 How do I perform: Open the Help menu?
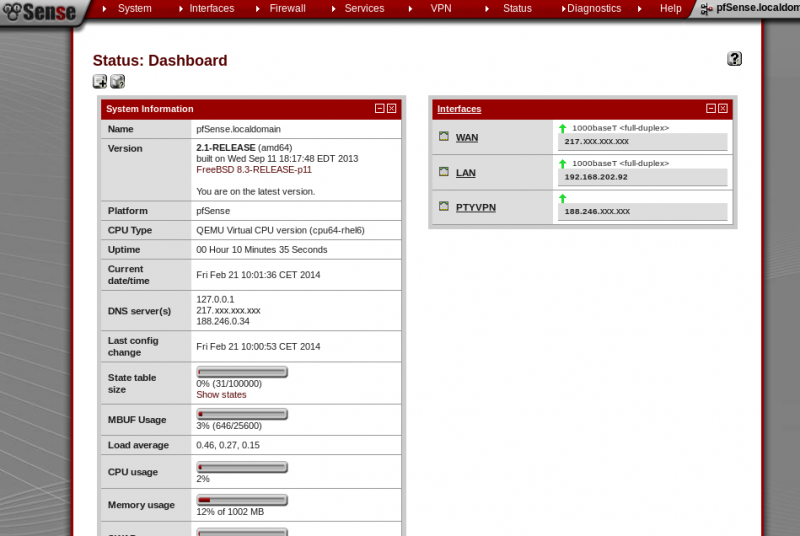[670, 8]
